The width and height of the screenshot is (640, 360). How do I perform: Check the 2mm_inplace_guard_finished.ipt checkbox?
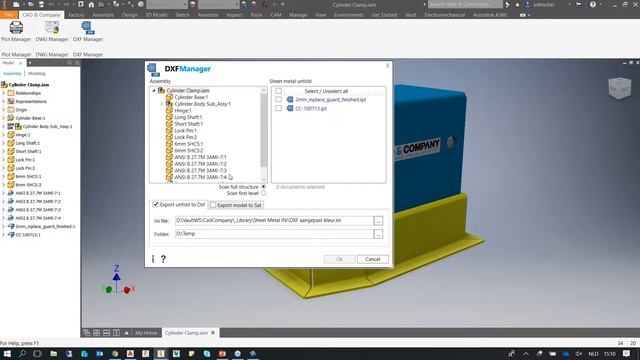278,100
